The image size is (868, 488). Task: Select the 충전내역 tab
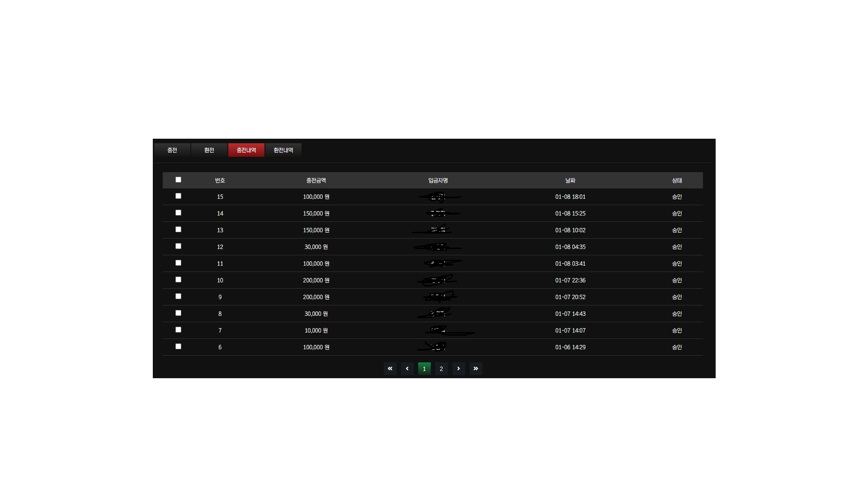point(246,150)
